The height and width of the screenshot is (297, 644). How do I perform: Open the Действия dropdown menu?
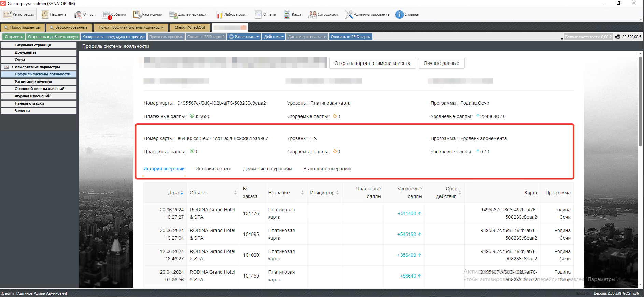(x=274, y=37)
